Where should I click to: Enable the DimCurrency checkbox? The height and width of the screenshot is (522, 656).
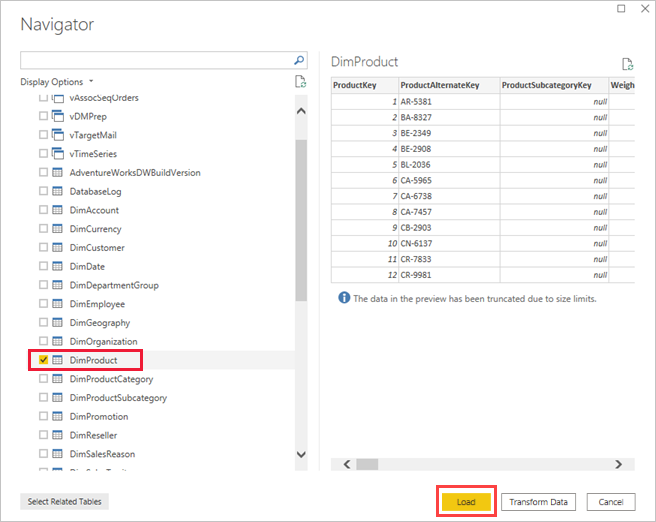click(43, 229)
